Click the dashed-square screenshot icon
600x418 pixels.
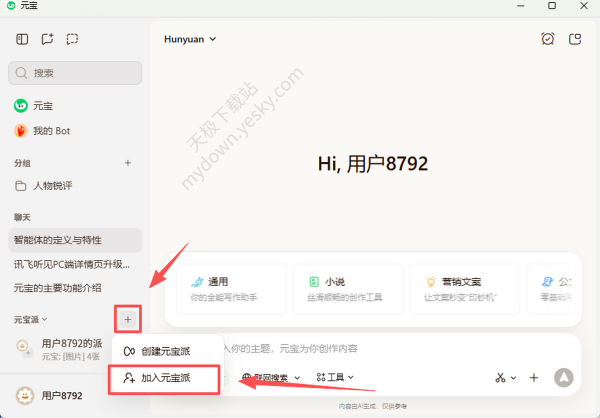tap(72, 39)
